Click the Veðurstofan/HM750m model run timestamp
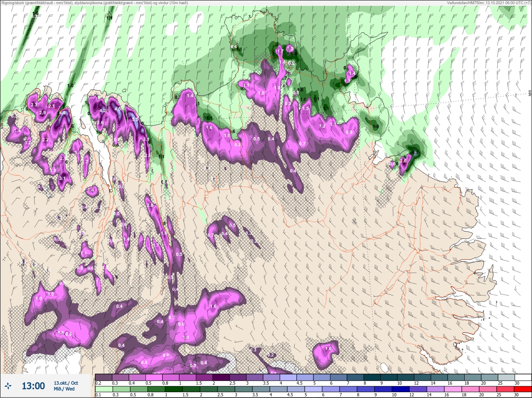This screenshot has width=532, height=398. click(489, 2)
